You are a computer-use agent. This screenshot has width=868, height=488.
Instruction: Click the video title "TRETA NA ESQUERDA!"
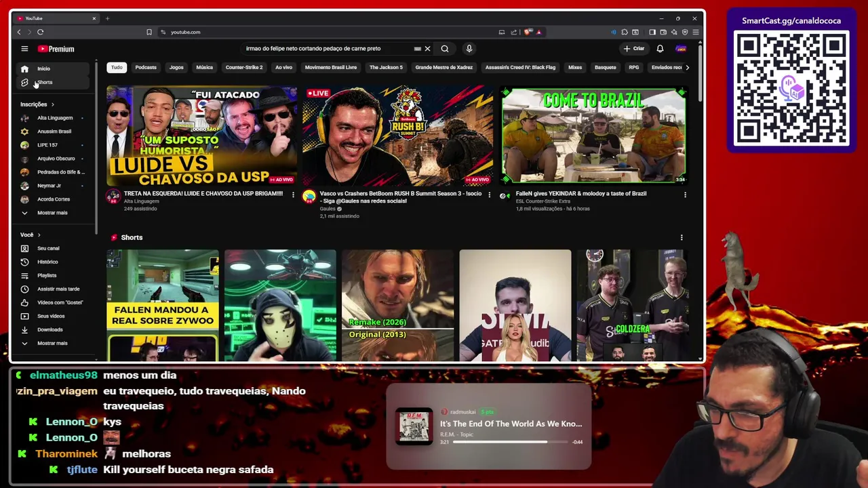coord(203,194)
